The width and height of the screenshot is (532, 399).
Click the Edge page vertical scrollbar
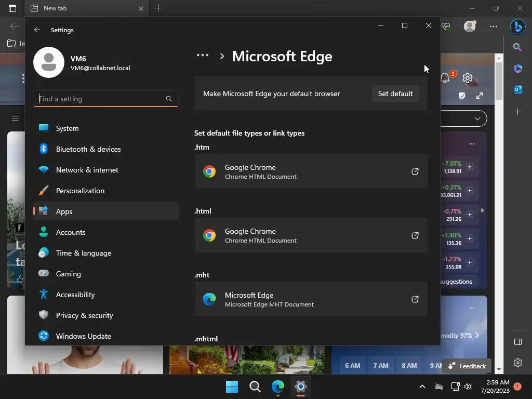click(499, 81)
